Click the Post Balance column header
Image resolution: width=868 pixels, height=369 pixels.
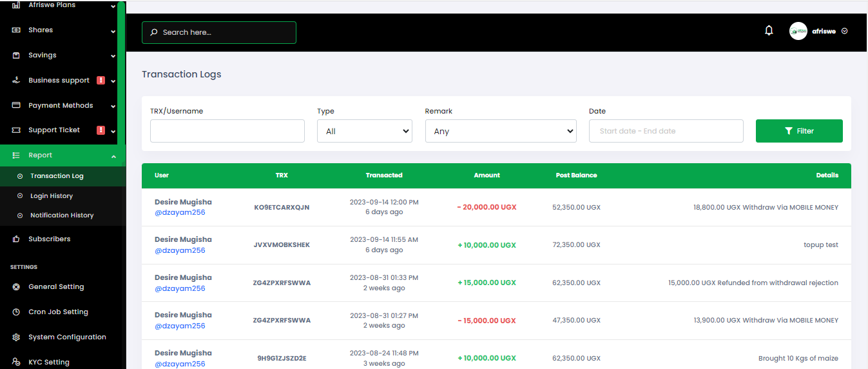tap(576, 175)
